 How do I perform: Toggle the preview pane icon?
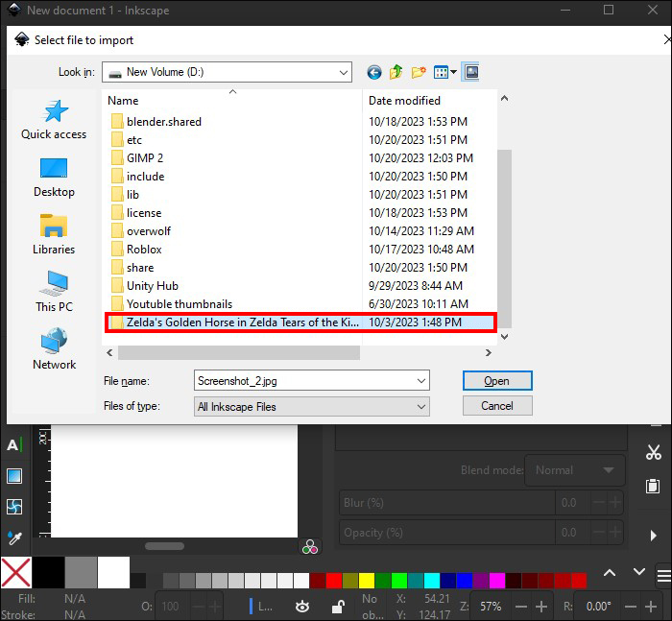click(471, 72)
